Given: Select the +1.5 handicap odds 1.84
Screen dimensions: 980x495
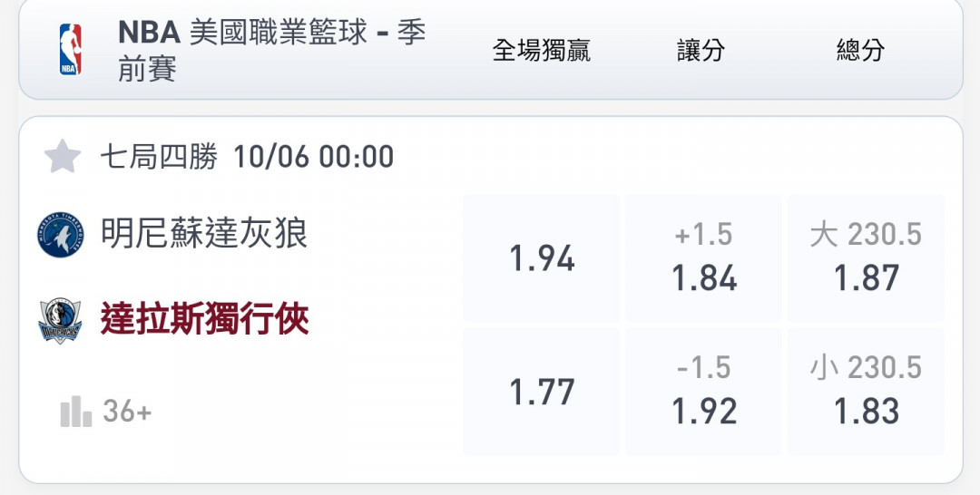Looking at the screenshot, I should coord(703,259).
